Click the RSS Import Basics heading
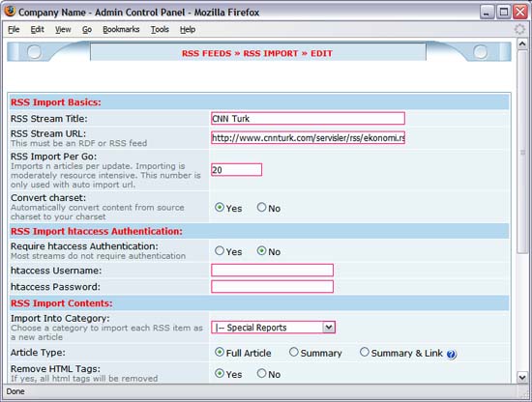 [x=56, y=102]
